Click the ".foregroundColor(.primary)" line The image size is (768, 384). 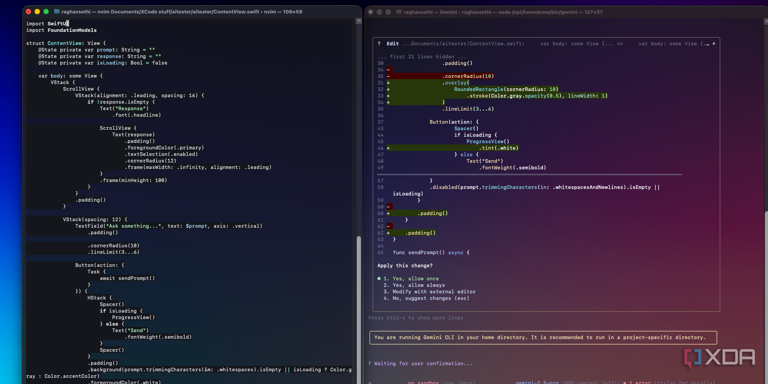pos(164,147)
